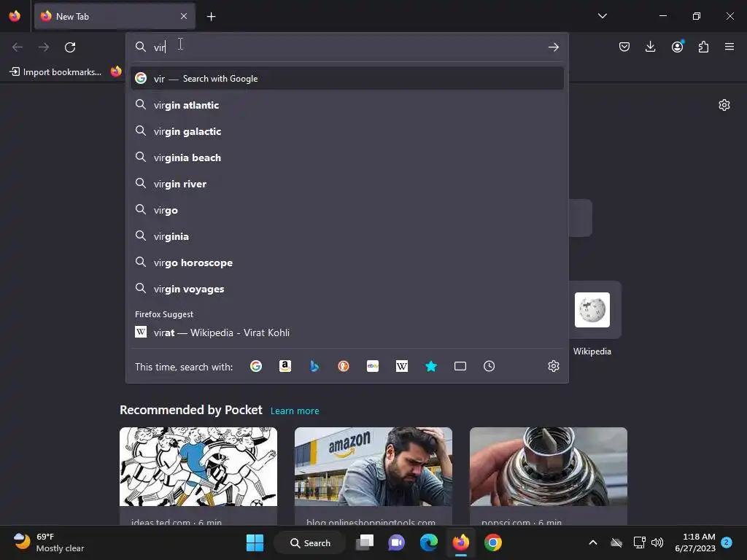Choose Bing icon in search-with row
747x560 pixels.
click(x=314, y=366)
